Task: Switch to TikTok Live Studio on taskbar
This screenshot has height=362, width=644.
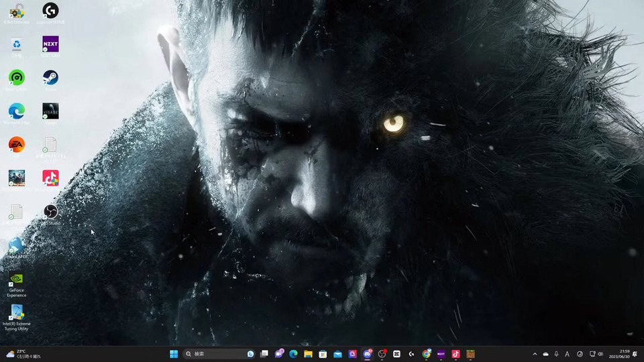Action: (456, 354)
